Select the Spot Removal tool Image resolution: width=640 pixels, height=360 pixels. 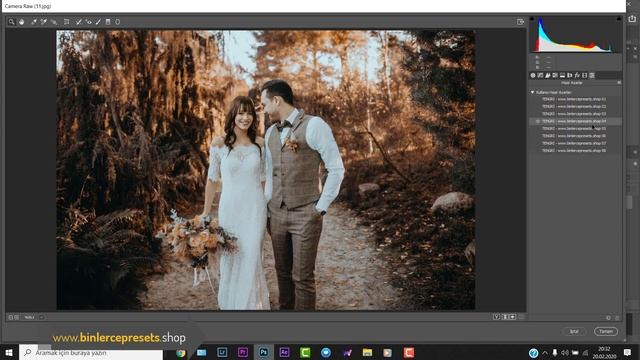pyautogui.click(x=79, y=22)
